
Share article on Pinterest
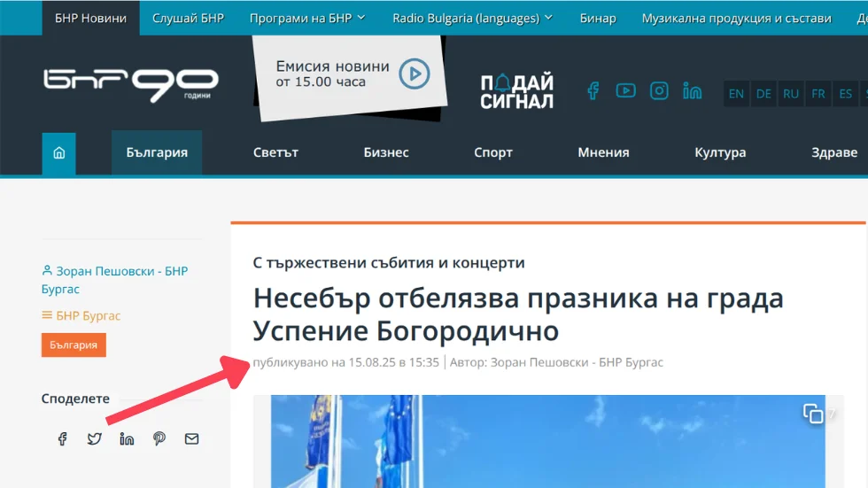tap(159, 438)
